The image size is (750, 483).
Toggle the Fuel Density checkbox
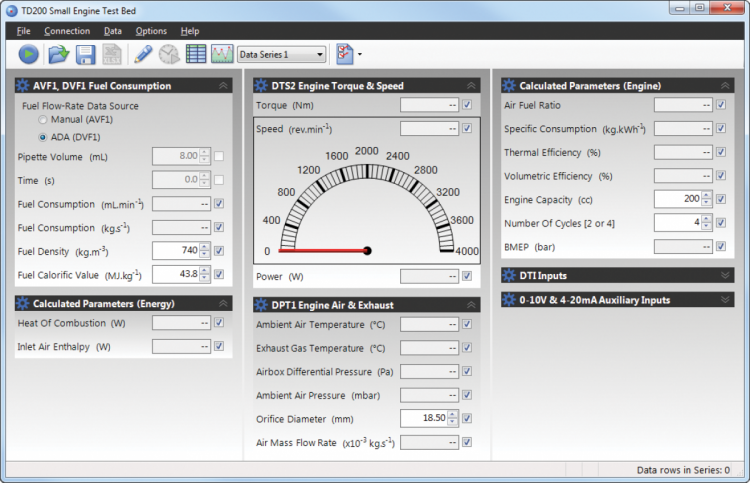[x=219, y=251]
